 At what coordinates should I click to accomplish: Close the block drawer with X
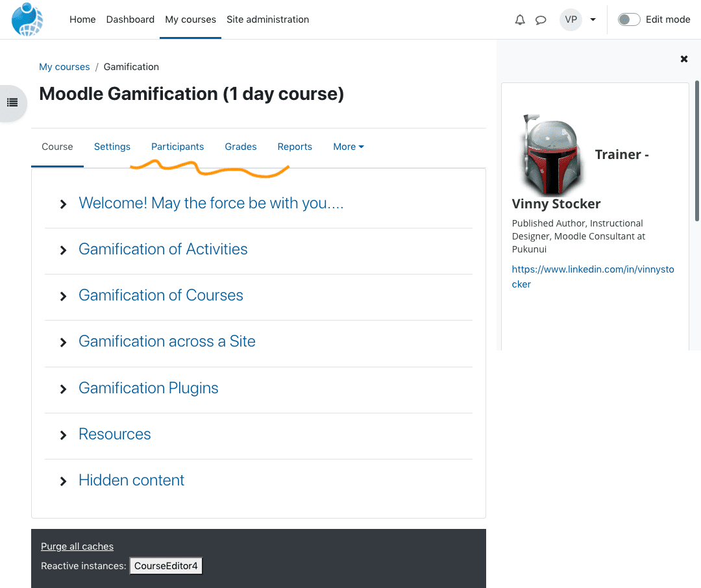(x=683, y=58)
